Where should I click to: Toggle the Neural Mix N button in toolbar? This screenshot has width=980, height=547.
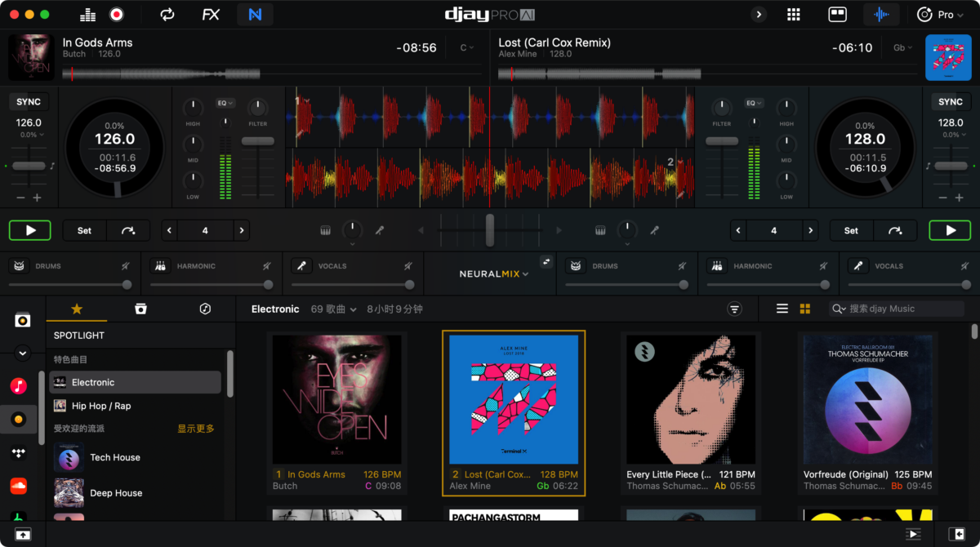tap(255, 15)
